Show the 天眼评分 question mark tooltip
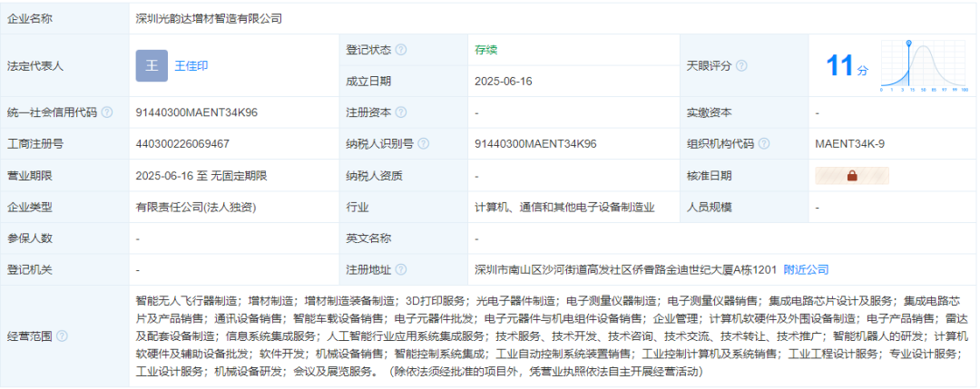Image resolution: width=980 pixels, height=389 pixels. pyautogui.click(x=741, y=65)
